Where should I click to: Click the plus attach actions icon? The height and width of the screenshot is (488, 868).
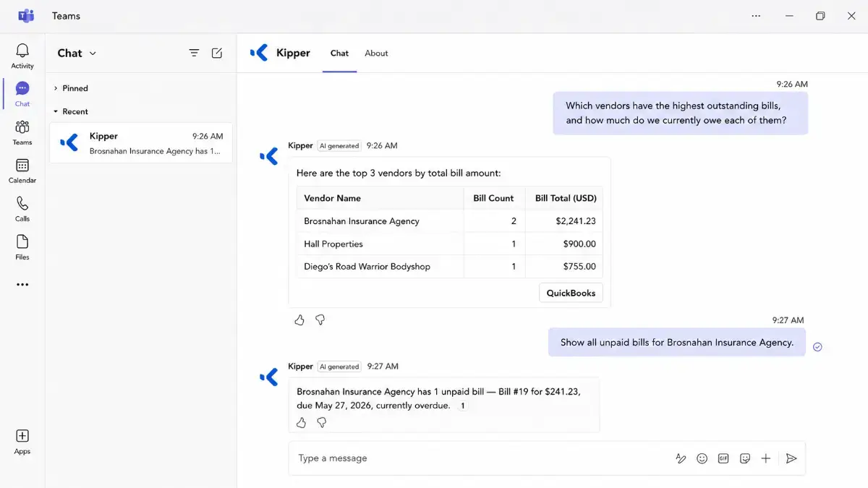point(766,458)
